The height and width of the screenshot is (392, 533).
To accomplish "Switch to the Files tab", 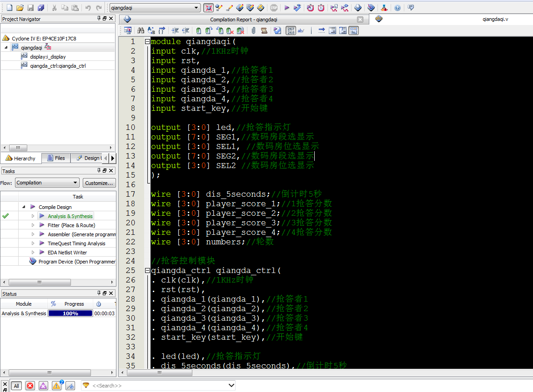I will [56, 158].
